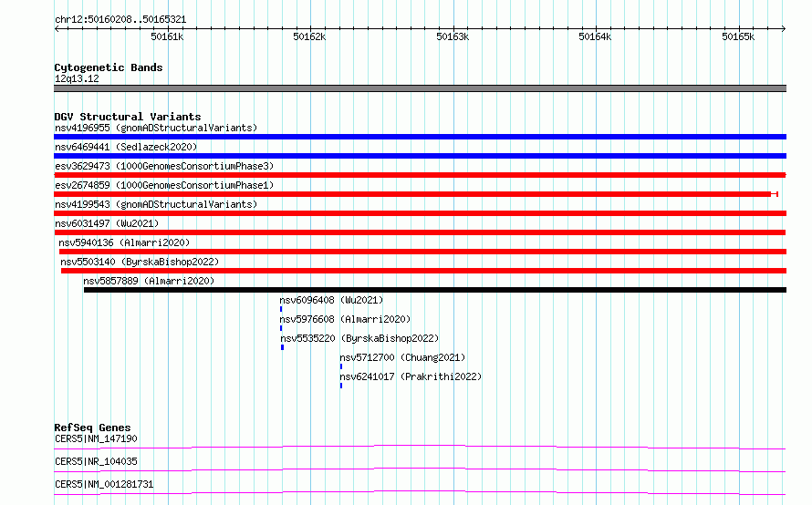Screen dimensions: 812x505
Task: Click the red bar for nsv6031497
Action: point(420,232)
